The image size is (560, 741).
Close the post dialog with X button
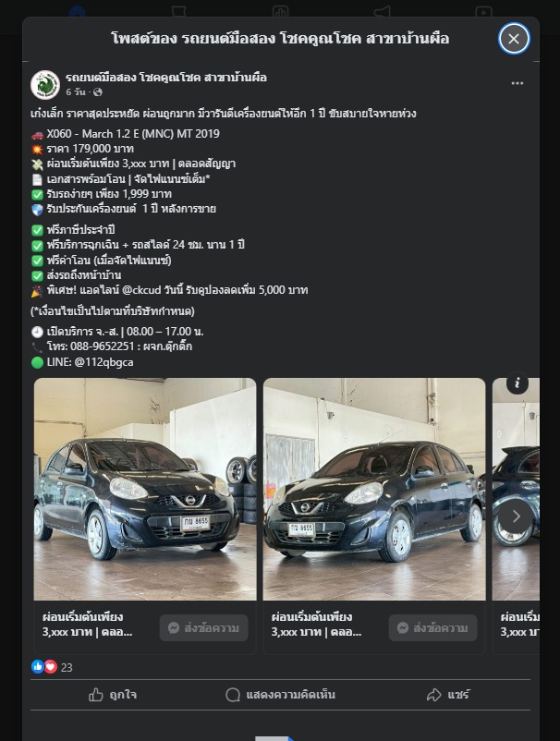click(x=514, y=38)
